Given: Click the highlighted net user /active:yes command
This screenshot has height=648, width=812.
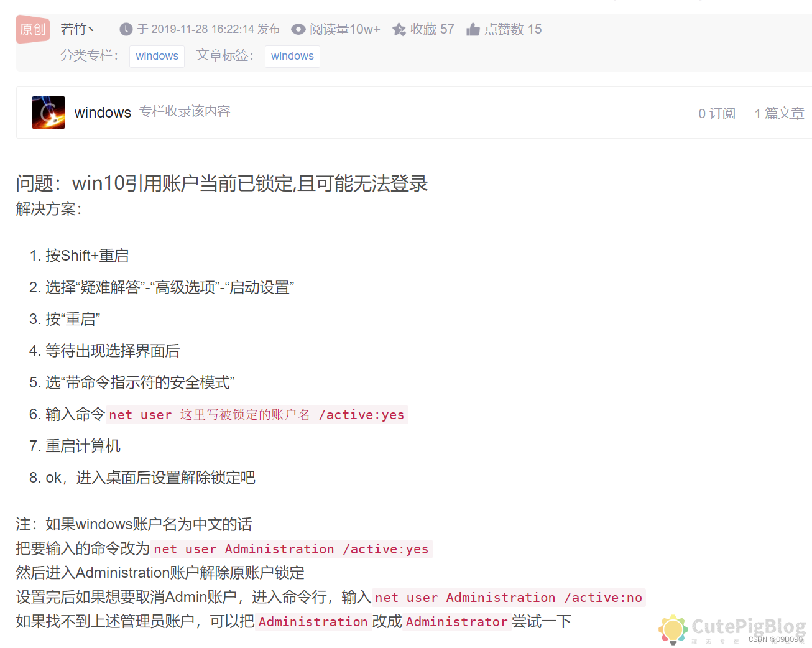Looking at the screenshot, I should (256, 414).
